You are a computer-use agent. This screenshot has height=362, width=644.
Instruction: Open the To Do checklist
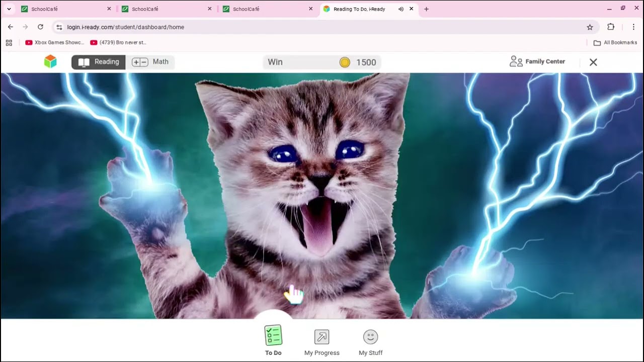273,340
